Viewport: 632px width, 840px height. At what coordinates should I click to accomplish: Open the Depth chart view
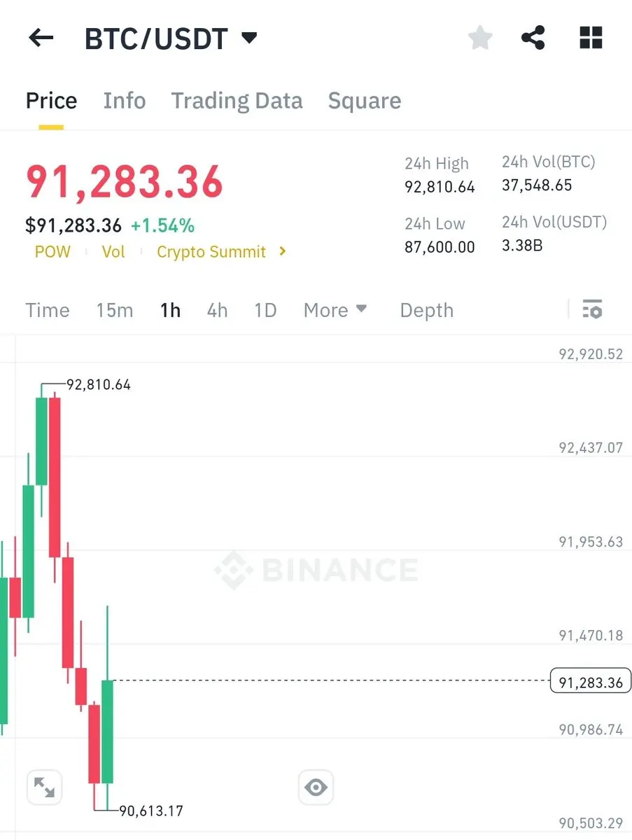tap(427, 310)
